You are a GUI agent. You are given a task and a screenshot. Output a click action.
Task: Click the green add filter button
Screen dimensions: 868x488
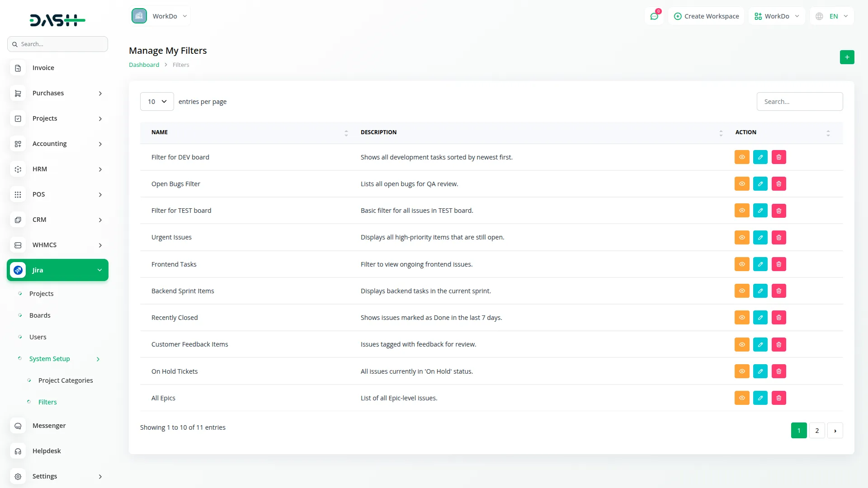click(x=847, y=57)
